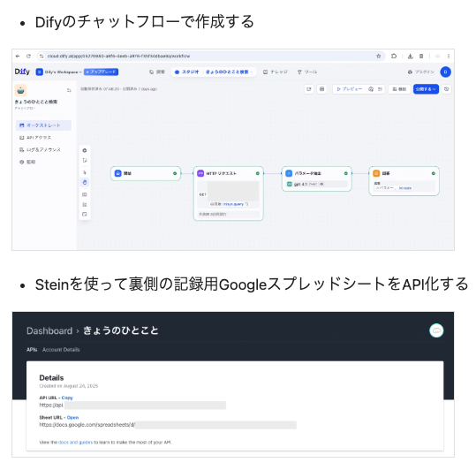476x470 pixels.
Task: Open the ナレッジ tab
Action: [276, 72]
